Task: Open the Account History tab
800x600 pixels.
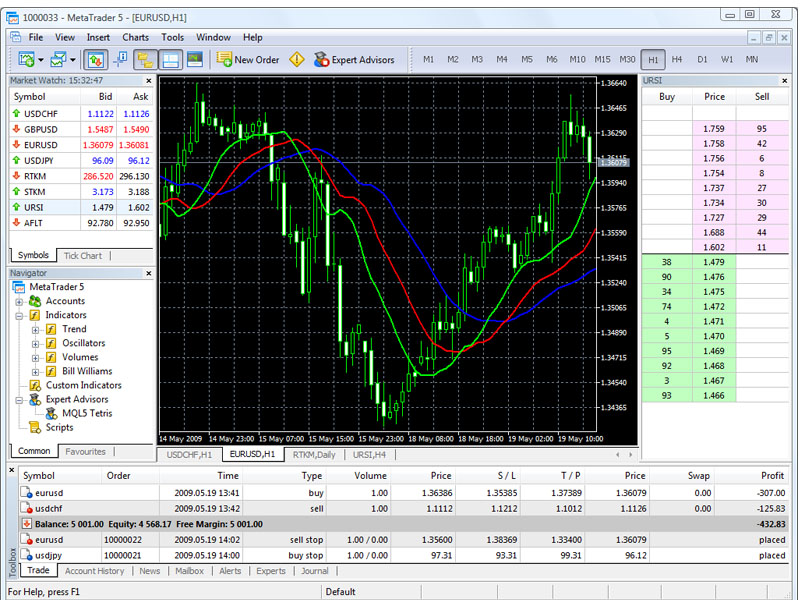Action: [x=94, y=571]
